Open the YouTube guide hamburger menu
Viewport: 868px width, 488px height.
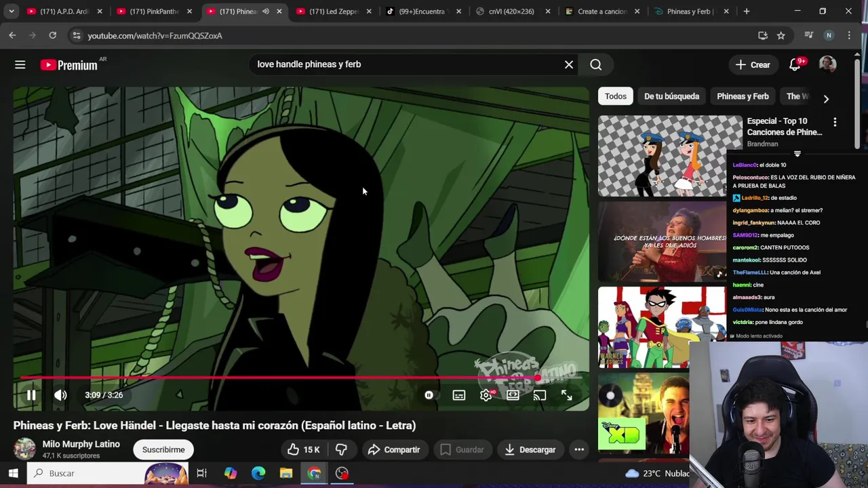pyautogui.click(x=20, y=64)
